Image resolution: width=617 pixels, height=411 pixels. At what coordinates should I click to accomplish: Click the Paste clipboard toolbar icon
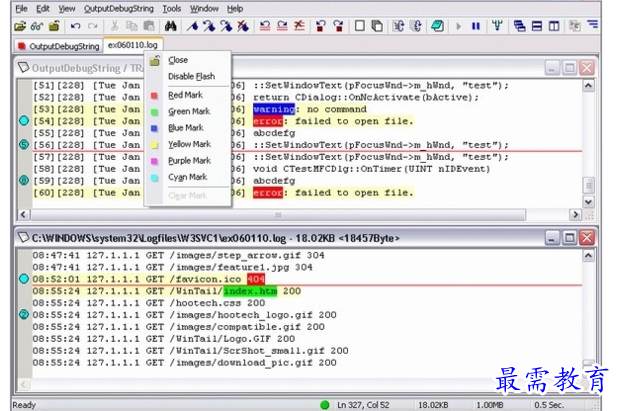(149, 26)
